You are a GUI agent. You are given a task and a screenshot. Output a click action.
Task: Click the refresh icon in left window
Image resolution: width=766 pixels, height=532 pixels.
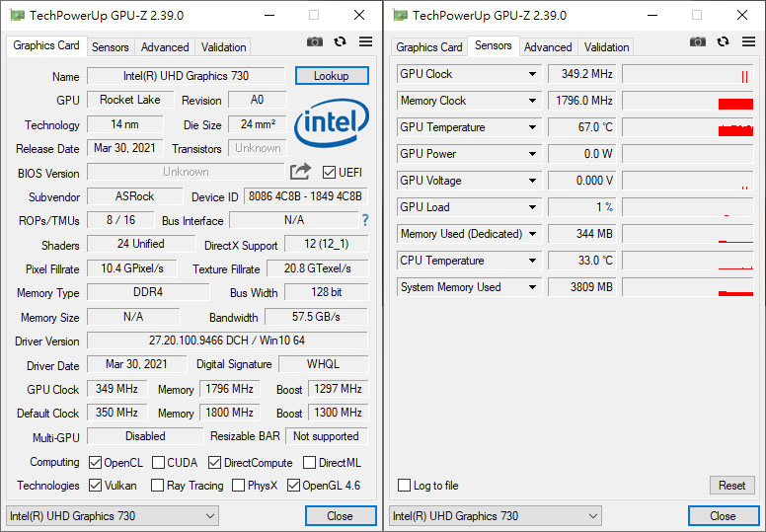point(340,41)
